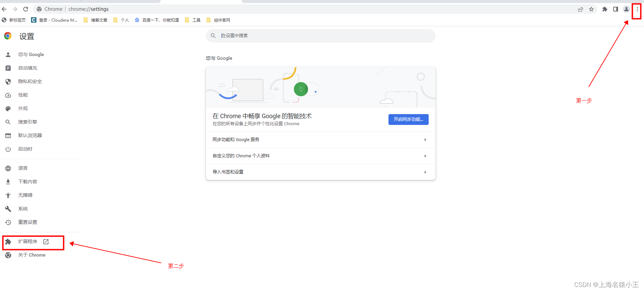Viewport: 644px width, 291px height.
Task: Click the share page icon
Action: [581, 9]
